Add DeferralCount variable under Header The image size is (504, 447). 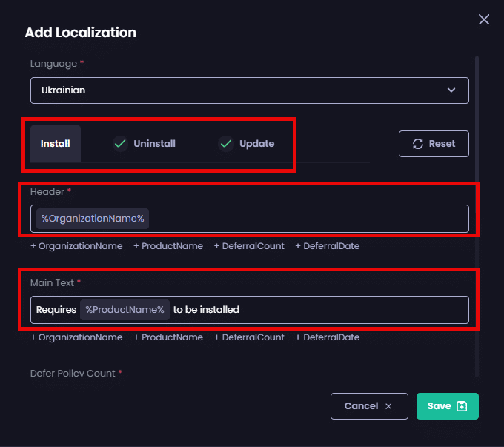[249, 246]
